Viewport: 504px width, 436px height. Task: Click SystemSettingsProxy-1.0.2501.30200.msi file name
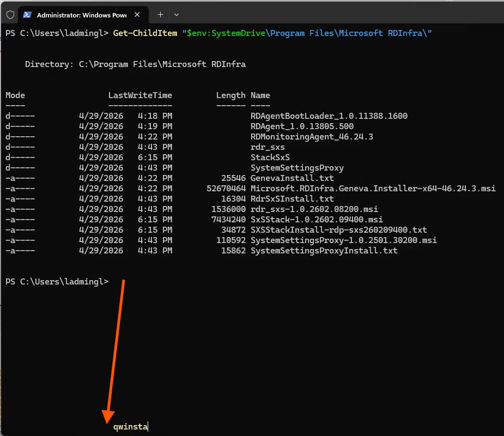[x=344, y=240]
